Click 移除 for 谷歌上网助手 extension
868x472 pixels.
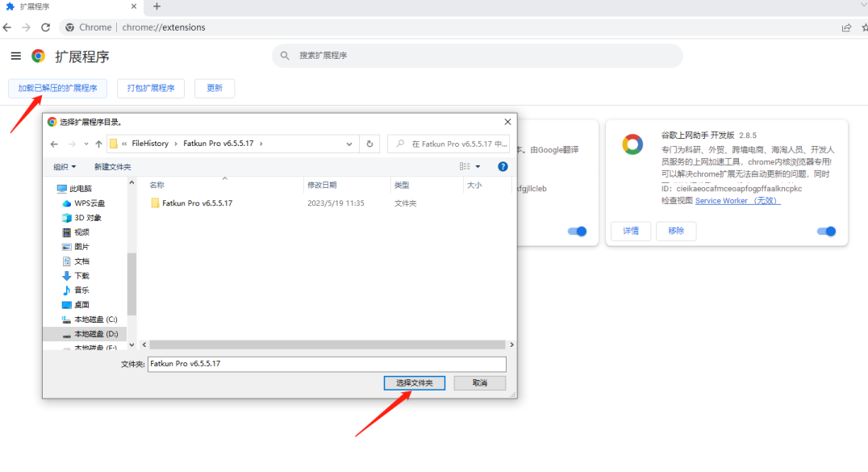tap(676, 231)
